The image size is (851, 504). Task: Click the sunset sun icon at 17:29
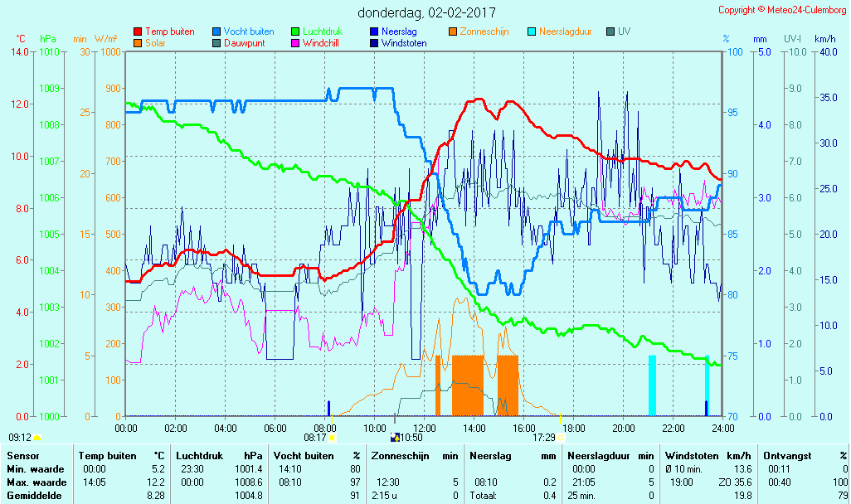pos(561,437)
